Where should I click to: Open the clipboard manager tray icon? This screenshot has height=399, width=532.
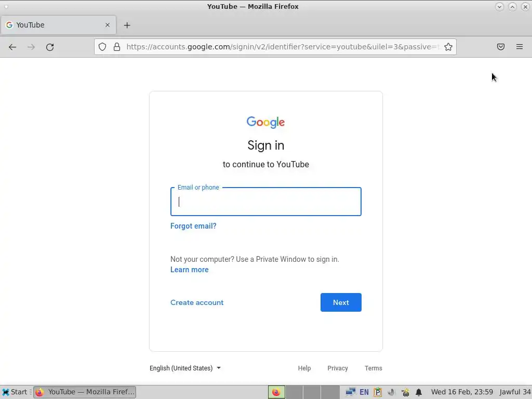click(378, 392)
